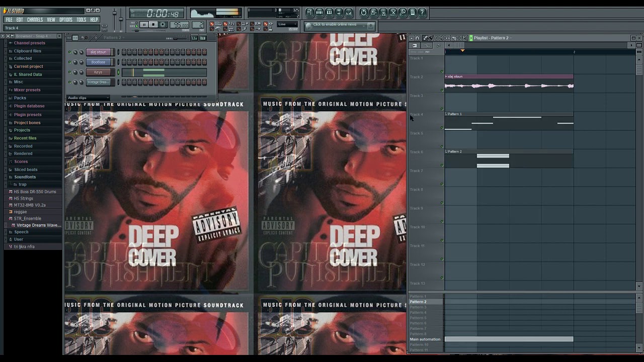Click the Vintage Drea... channel button
644x362 pixels.
[98, 82]
